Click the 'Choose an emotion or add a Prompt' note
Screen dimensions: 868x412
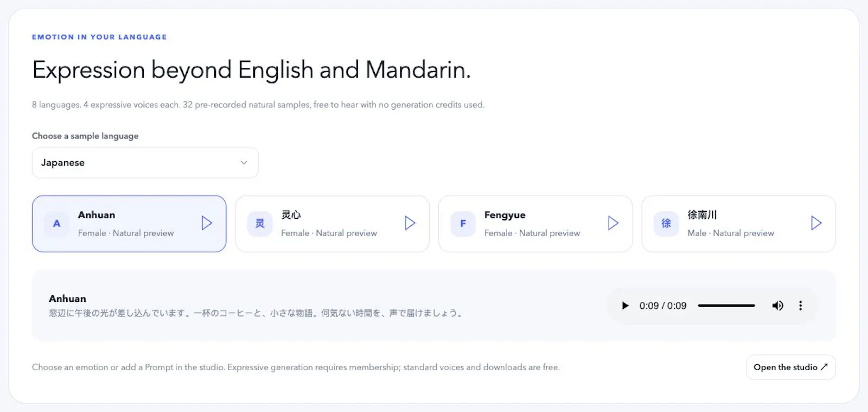(296, 367)
